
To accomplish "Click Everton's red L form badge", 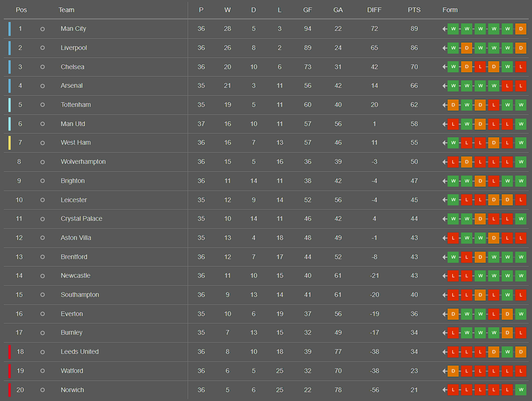I will pyautogui.click(x=494, y=314).
